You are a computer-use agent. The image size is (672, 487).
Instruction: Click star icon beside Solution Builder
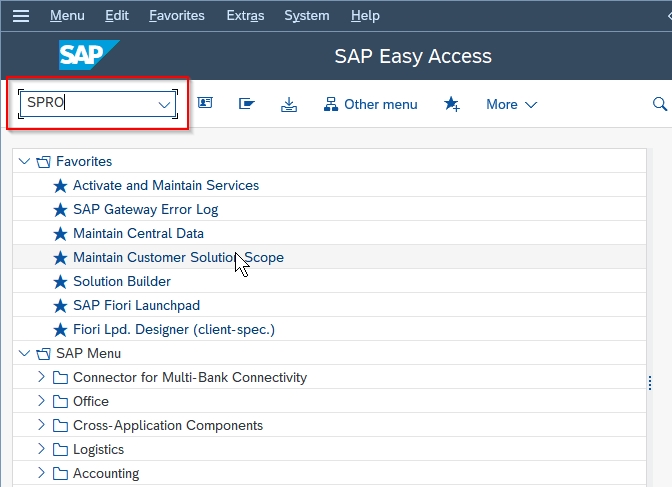[x=60, y=282]
